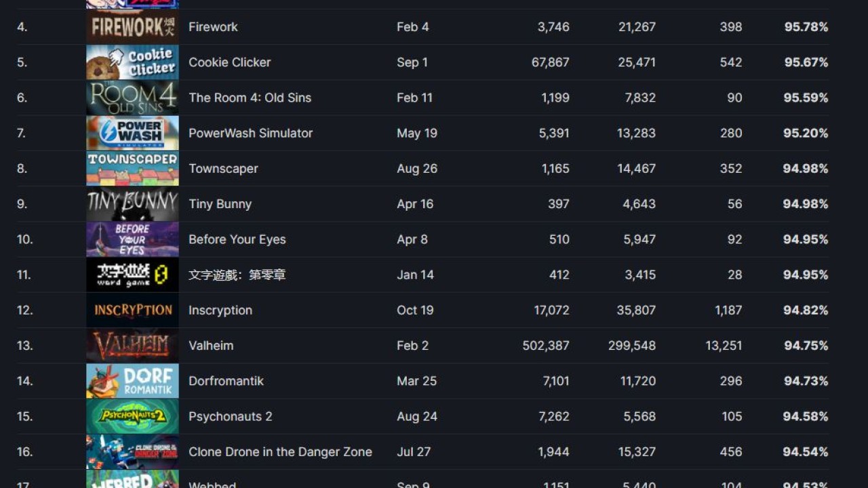868x488 pixels.
Task: Open the Valheim title link
Action: pos(211,346)
